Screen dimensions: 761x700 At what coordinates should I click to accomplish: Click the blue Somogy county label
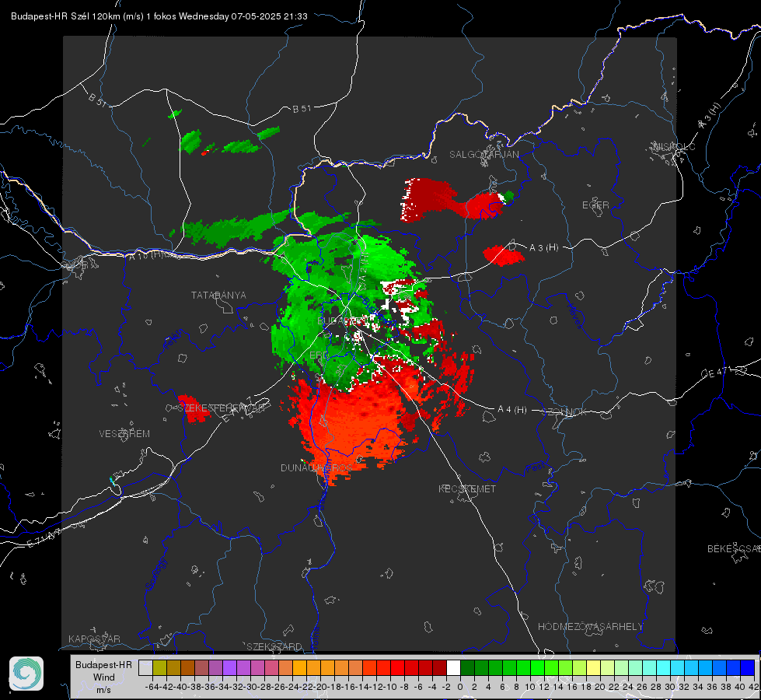click(x=155, y=574)
